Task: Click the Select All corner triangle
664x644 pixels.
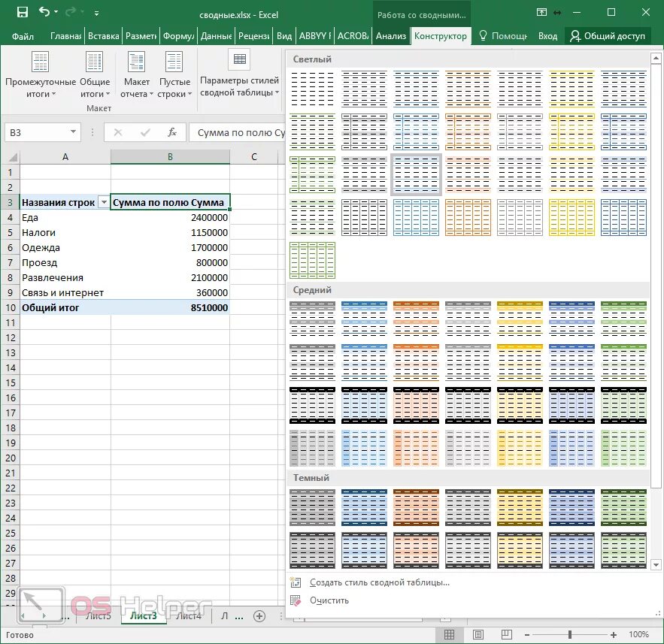Action: (x=13, y=157)
